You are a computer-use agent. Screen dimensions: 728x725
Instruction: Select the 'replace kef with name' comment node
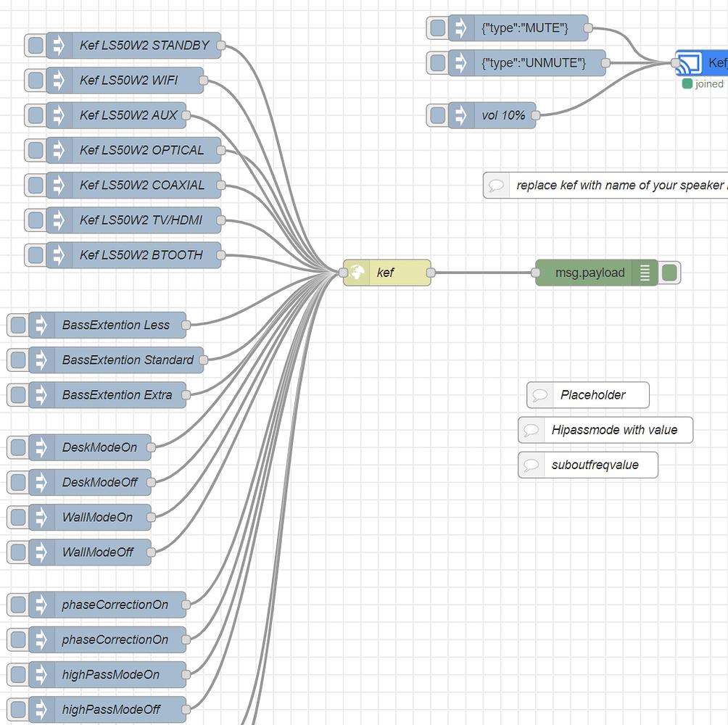[616, 185]
